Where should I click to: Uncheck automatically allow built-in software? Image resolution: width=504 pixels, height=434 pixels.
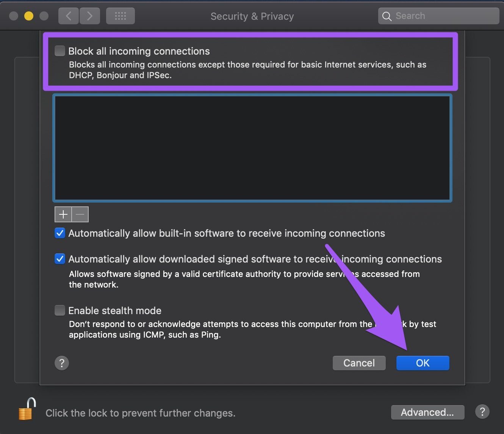pos(60,233)
